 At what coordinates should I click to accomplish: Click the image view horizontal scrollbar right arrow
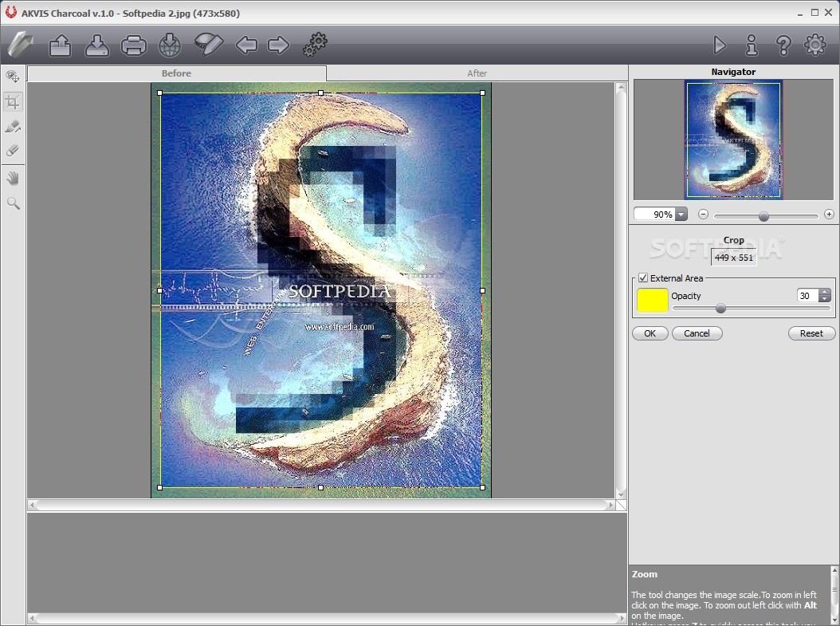point(610,505)
